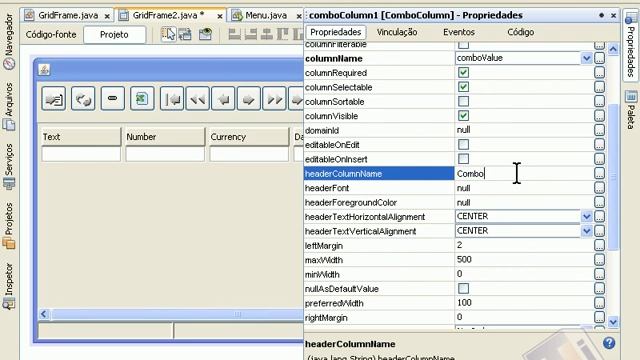Click the preview design toolbar icon
The image size is (640, 360).
click(205, 34)
